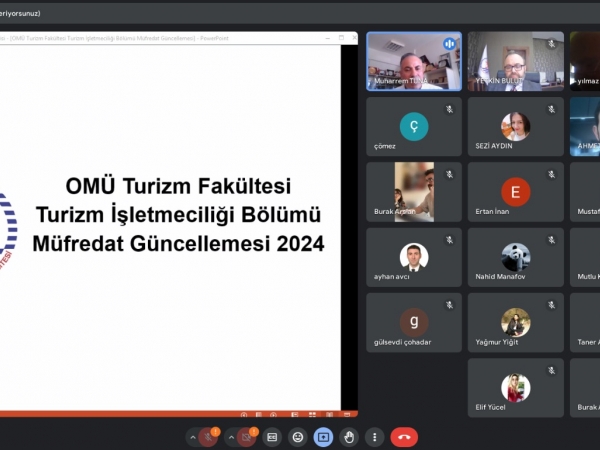
Task: Maximize the shared PowerPoint window
Action: point(341,38)
